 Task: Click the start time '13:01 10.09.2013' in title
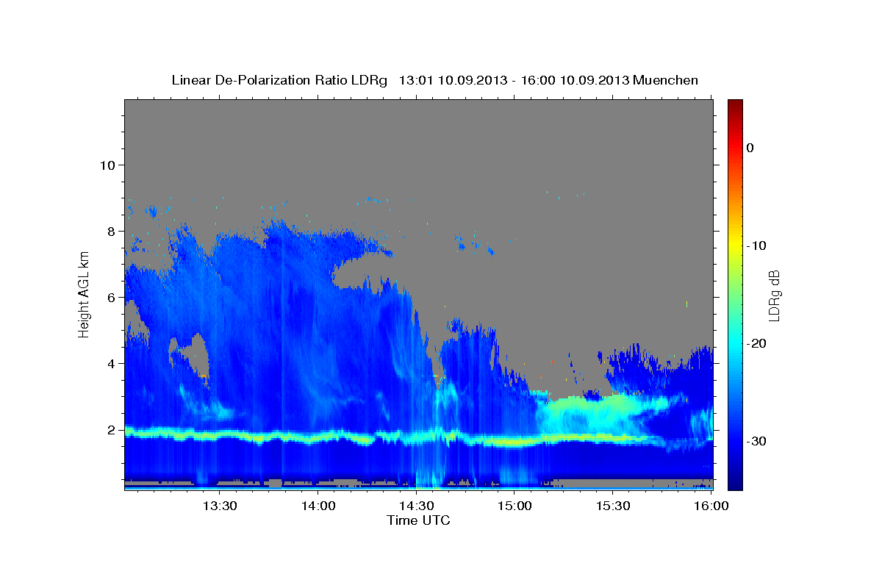[453, 80]
